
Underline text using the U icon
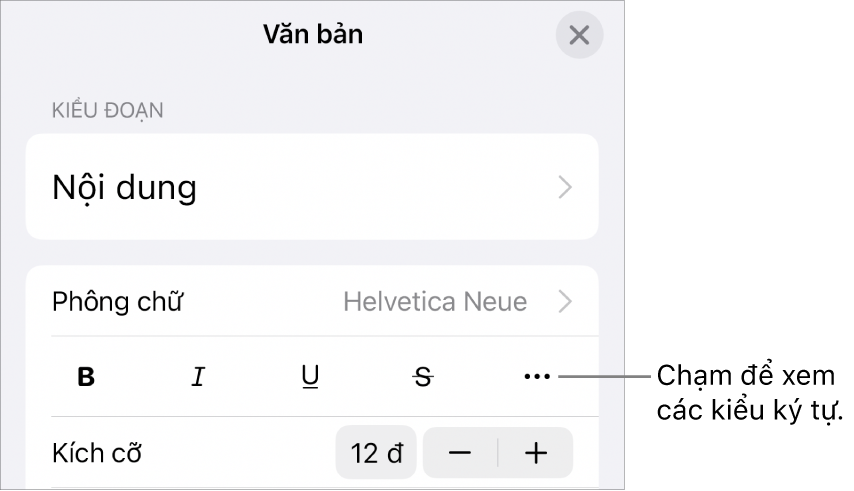(x=311, y=377)
